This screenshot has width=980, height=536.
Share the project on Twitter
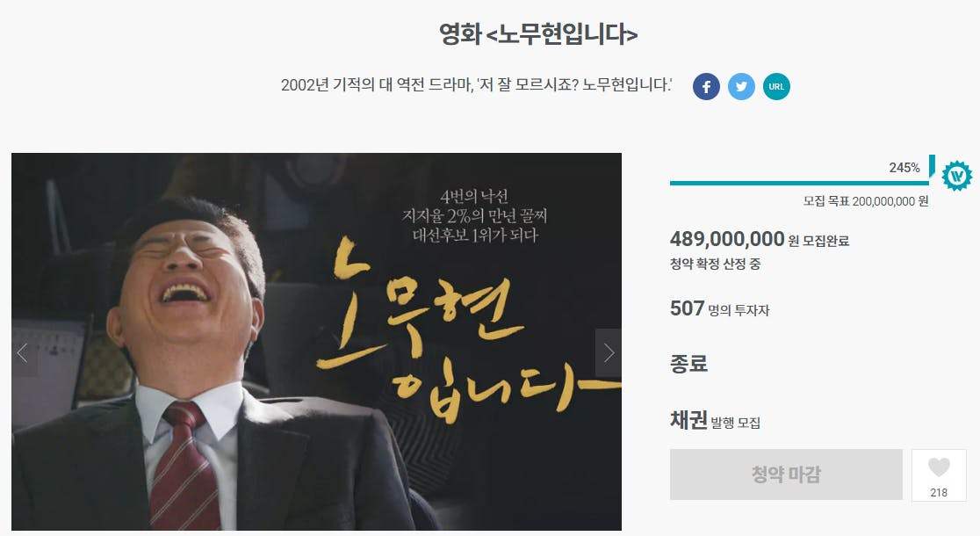pos(741,86)
